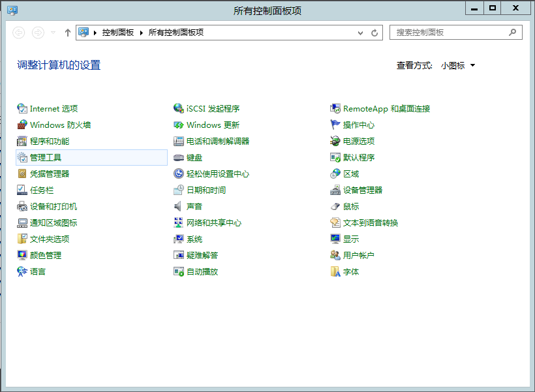Screen dimensions: 535x392
Task: Click the 鼠标 mouse icon
Action: click(335, 206)
